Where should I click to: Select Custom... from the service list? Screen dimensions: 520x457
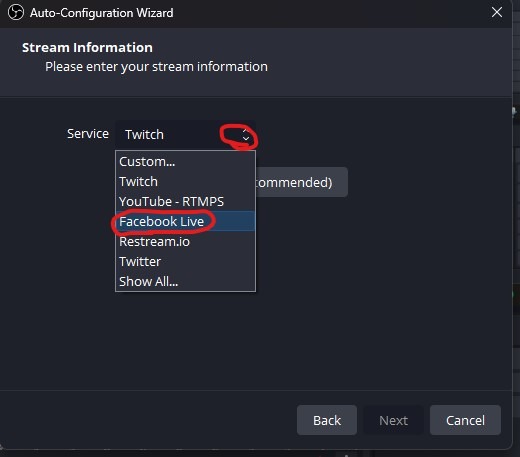[185, 162]
